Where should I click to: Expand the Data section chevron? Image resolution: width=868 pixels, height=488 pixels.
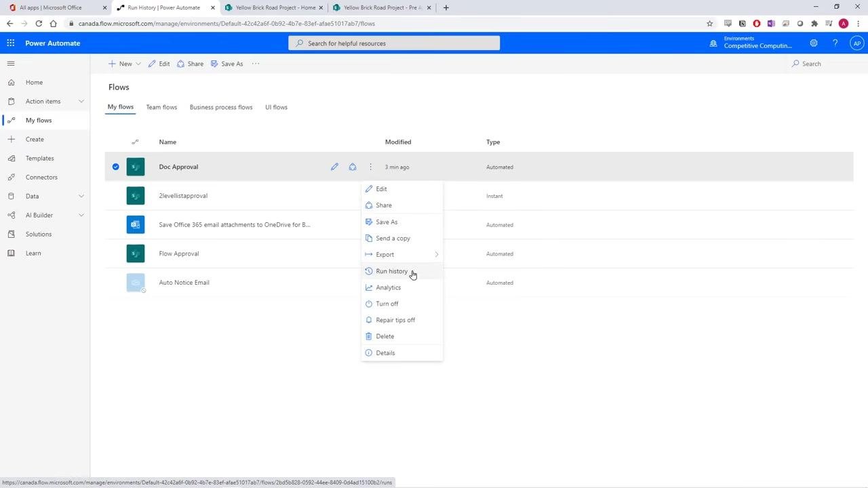pyautogui.click(x=81, y=196)
